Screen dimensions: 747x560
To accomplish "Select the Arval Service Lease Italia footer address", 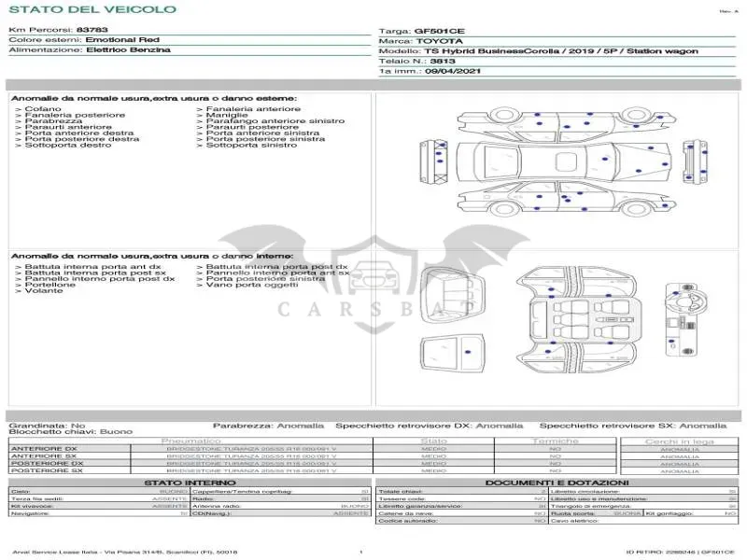I will 125,553.
